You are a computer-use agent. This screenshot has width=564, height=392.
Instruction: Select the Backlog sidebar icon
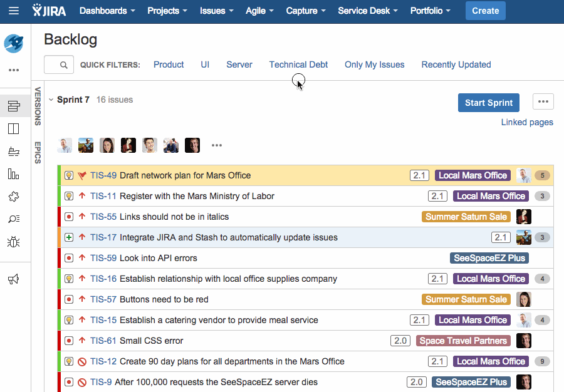point(14,106)
